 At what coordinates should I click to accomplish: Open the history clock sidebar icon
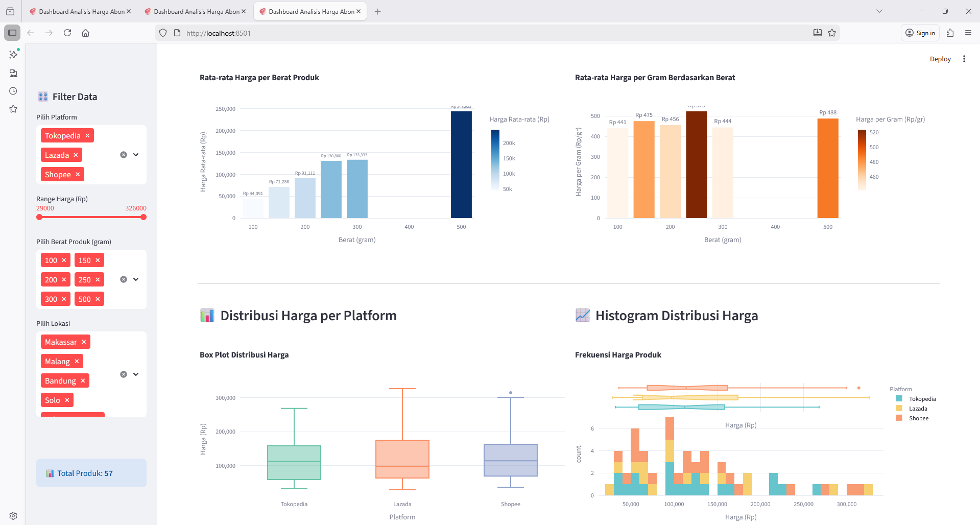point(13,91)
